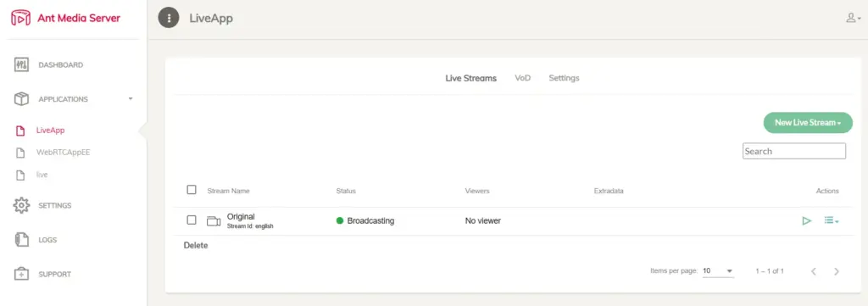Screen dimensions: 868x306
Task: Click the Status column header
Action: pos(346,191)
